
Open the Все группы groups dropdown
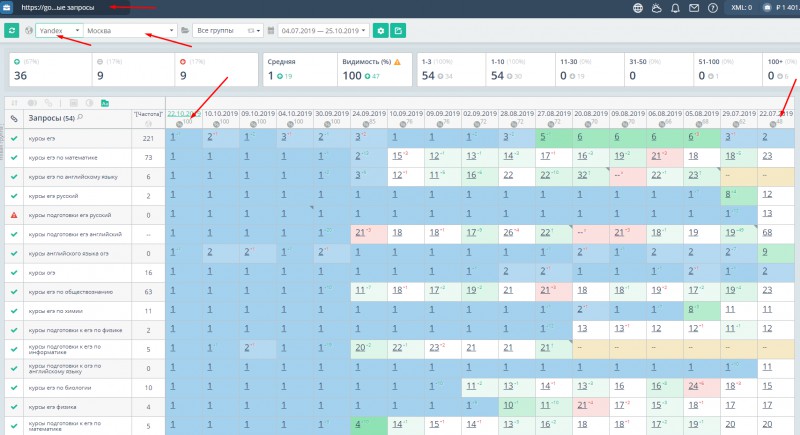coord(228,31)
